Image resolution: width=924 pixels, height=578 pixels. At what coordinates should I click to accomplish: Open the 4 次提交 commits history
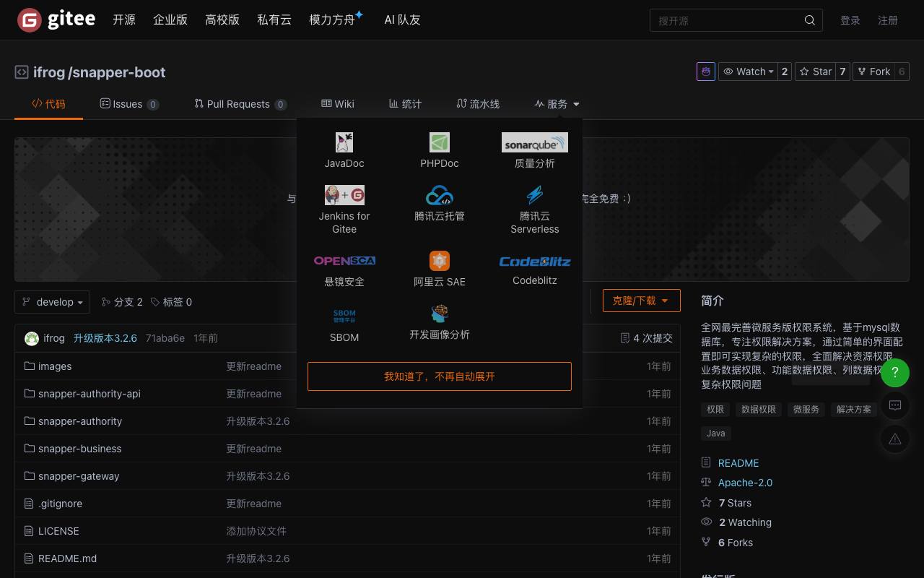647,338
